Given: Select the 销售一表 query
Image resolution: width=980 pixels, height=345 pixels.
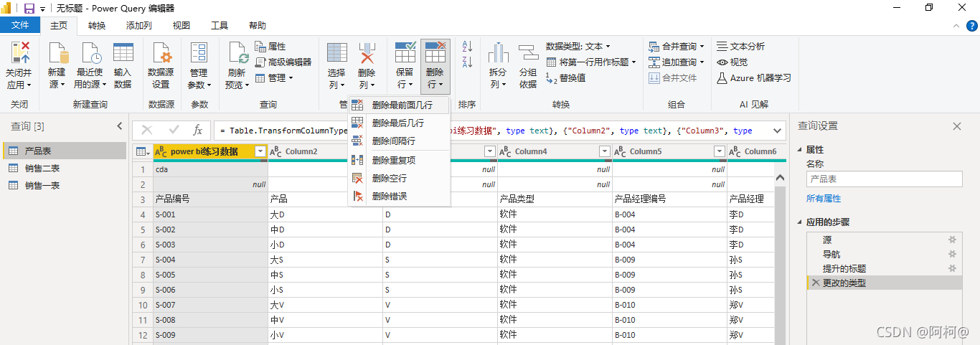Looking at the screenshot, I should click(x=65, y=185).
